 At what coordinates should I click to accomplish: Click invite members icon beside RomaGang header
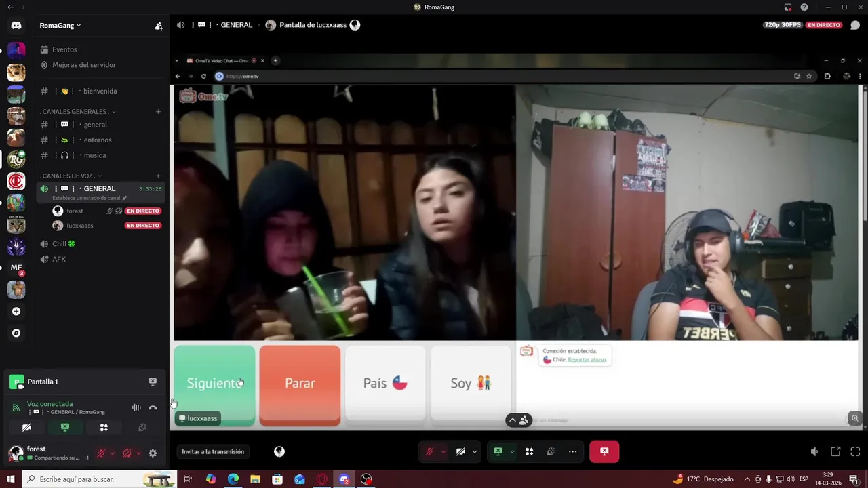tap(159, 26)
